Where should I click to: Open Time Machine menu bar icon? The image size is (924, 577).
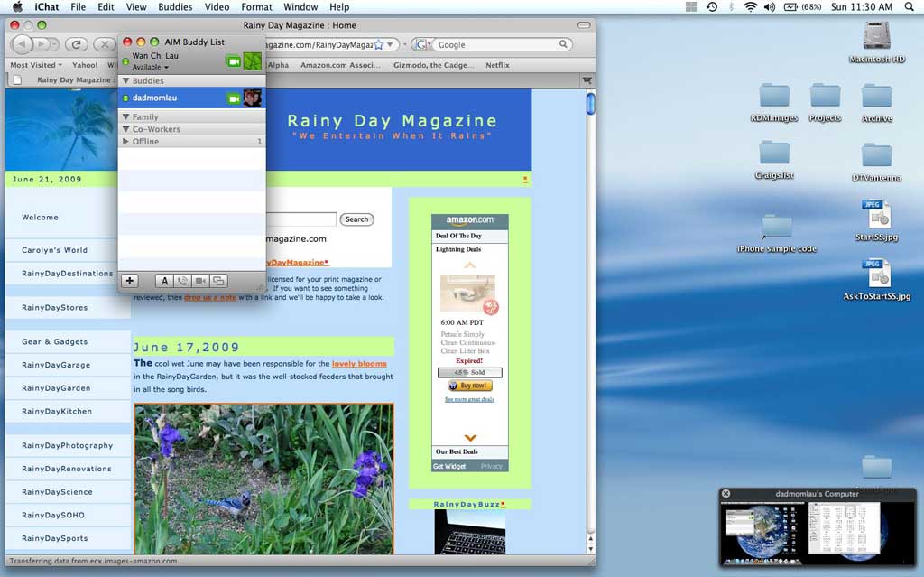[x=712, y=7]
